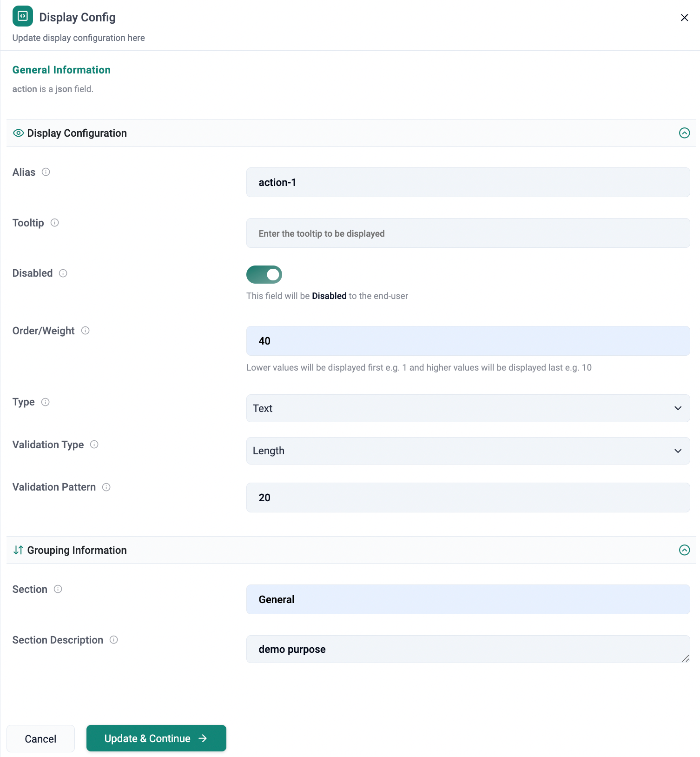Image resolution: width=700 pixels, height=757 pixels.
Task: Click the Cancel button
Action: pyautogui.click(x=40, y=739)
